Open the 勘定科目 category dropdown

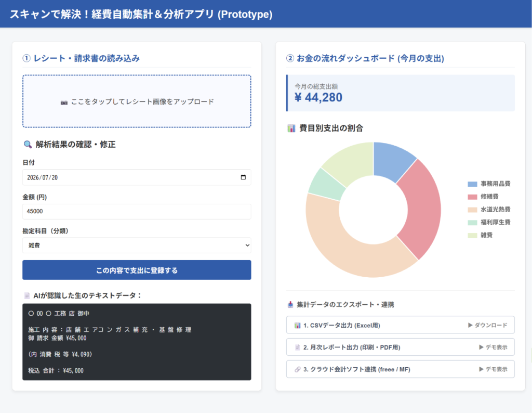click(x=137, y=245)
